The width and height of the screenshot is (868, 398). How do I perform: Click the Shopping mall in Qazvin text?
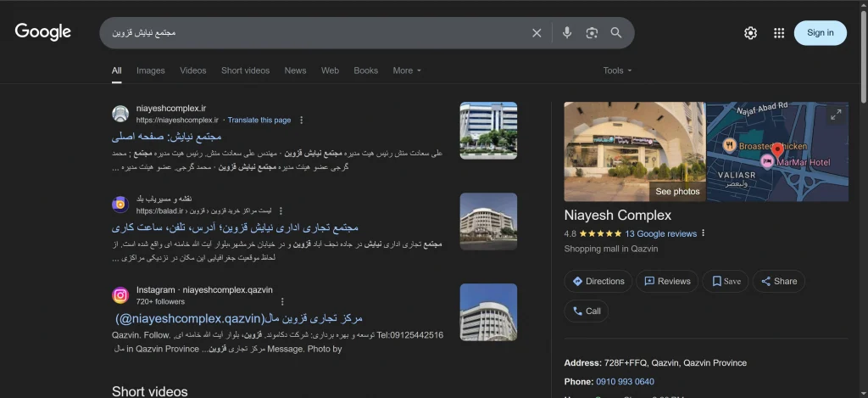(x=611, y=249)
